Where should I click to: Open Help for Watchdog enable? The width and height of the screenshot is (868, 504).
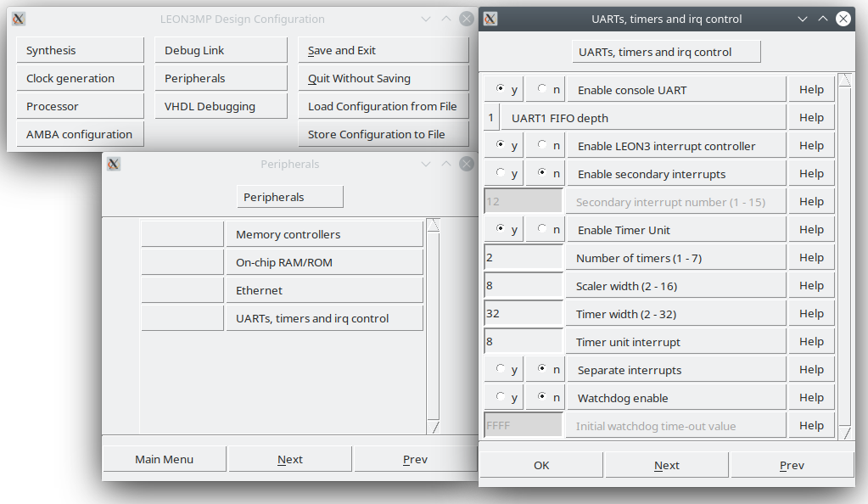coord(811,398)
